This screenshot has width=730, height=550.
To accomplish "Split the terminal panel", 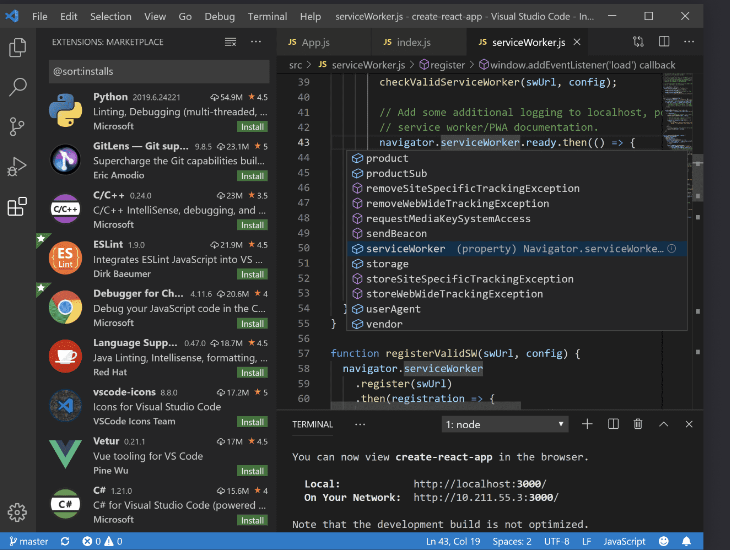I will (x=613, y=424).
